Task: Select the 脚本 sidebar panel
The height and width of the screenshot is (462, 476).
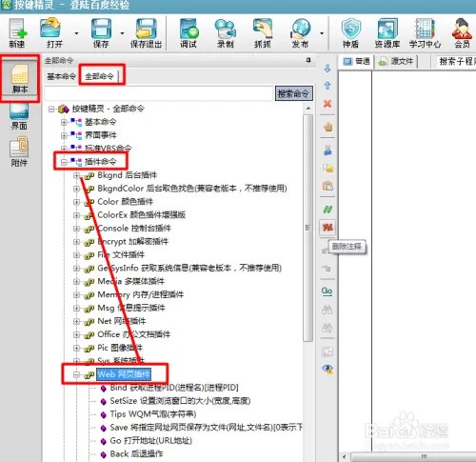Action: point(20,79)
